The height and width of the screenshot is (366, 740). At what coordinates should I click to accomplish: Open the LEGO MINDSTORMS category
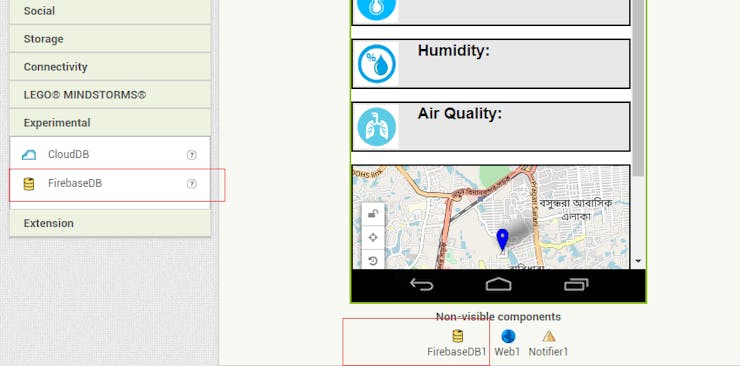tap(110, 95)
